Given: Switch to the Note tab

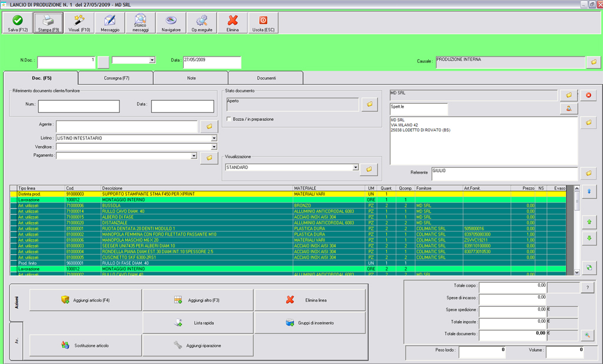Looking at the screenshot, I should click(191, 78).
